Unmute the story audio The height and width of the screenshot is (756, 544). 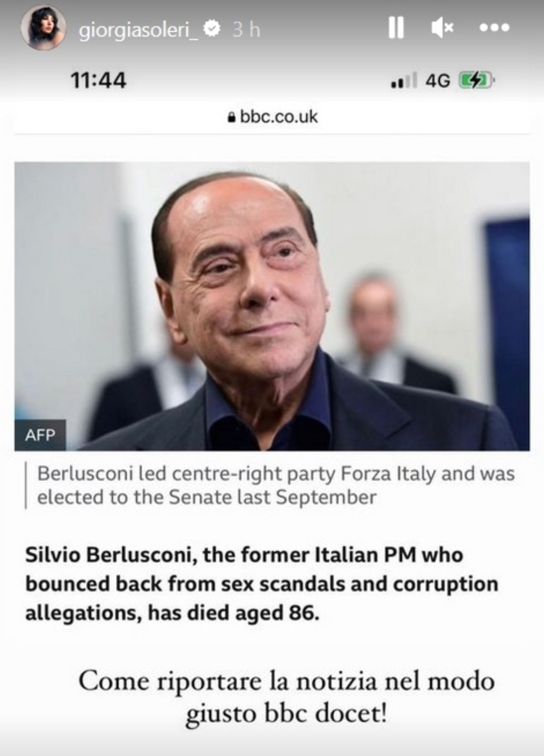coord(442,29)
